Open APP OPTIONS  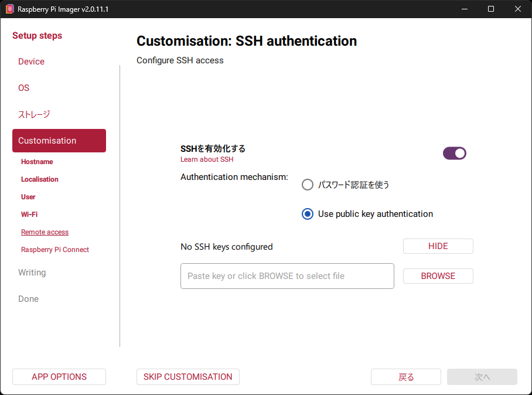pyautogui.click(x=59, y=377)
